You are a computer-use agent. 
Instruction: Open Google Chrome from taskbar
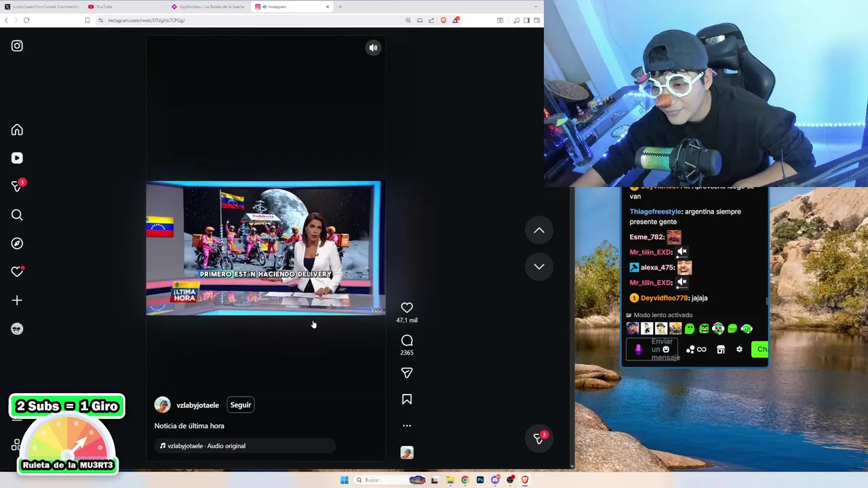[465, 480]
